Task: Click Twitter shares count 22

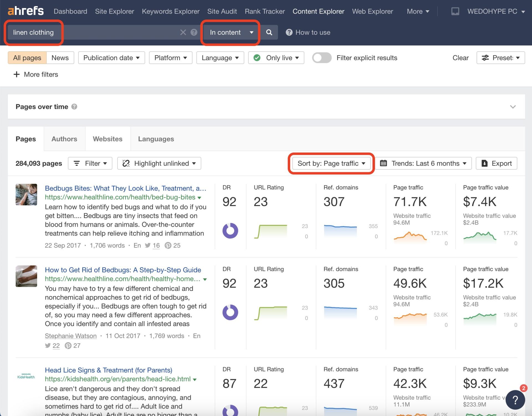Action: (x=56, y=346)
